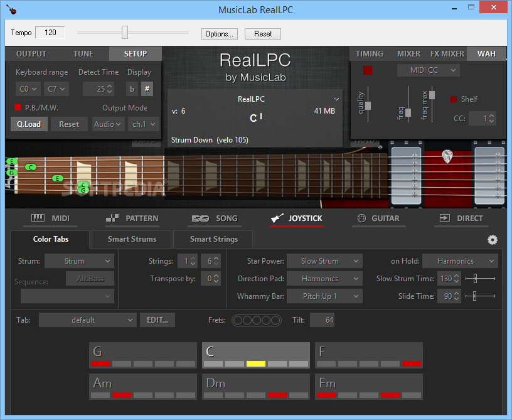Click the RealLPC guitar icon in title bar
The height and width of the screenshot is (420, 512).
pos(12,9)
